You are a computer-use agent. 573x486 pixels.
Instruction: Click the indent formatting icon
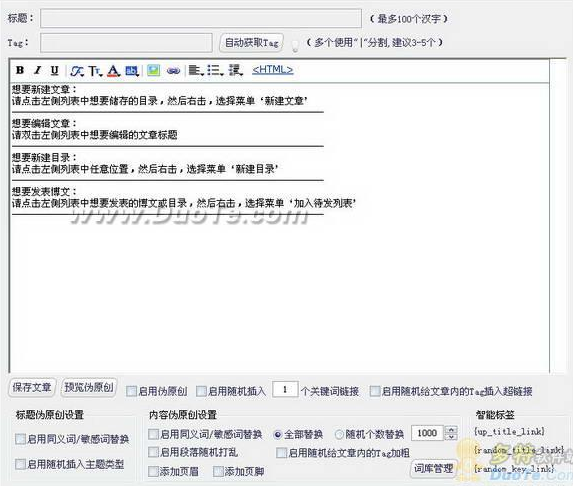(235, 70)
